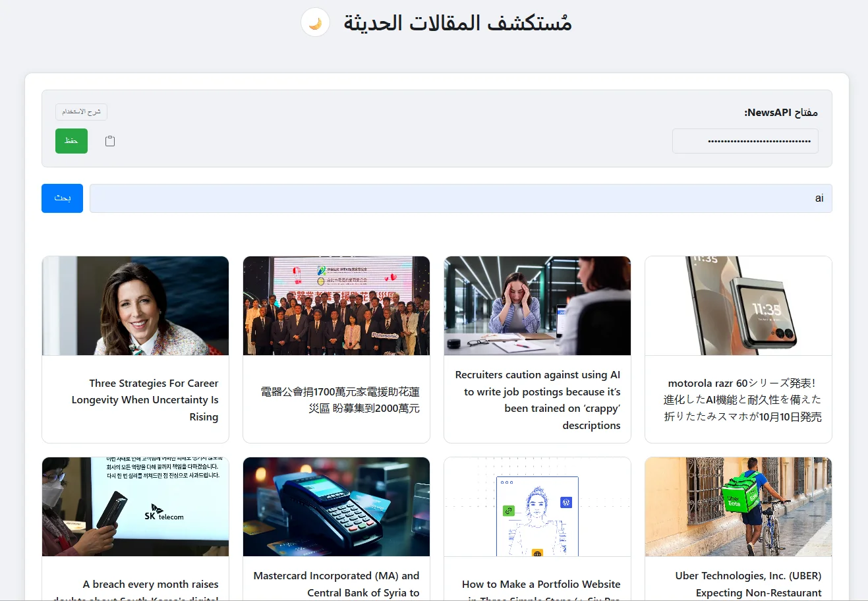
Task: Click the clipboard paste icon
Action: tap(110, 141)
